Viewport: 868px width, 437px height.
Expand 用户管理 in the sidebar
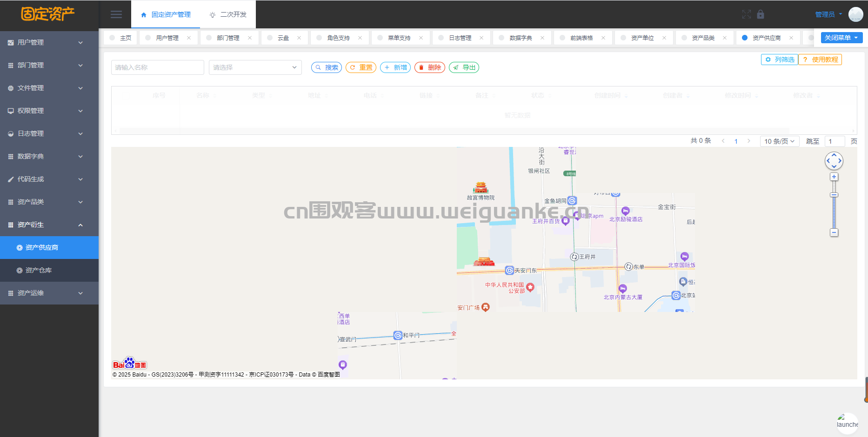click(49, 42)
